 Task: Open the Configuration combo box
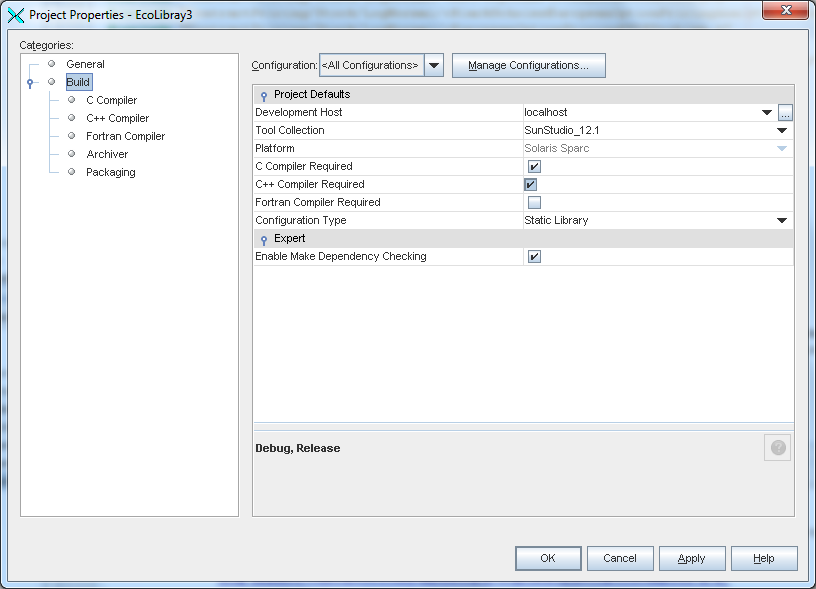(x=434, y=66)
